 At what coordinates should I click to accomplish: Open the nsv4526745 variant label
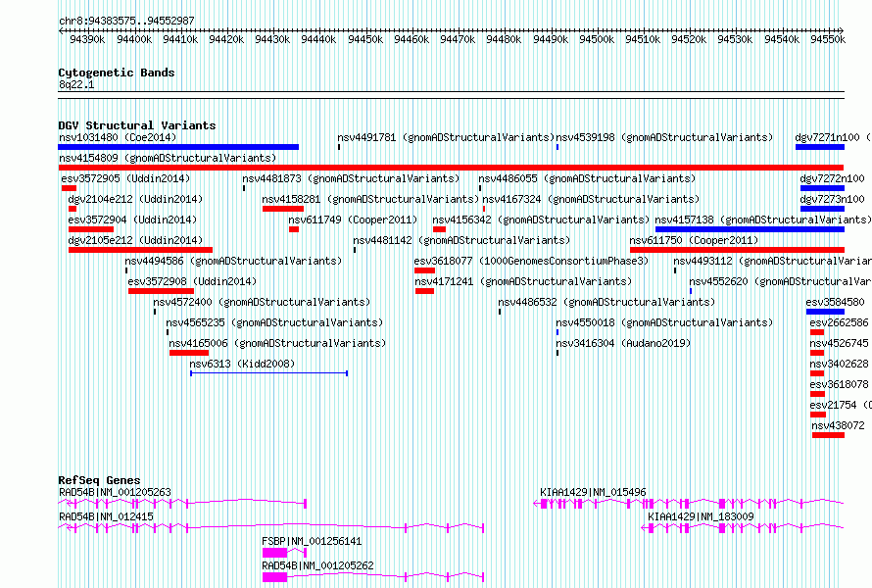(x=839, y=343)
